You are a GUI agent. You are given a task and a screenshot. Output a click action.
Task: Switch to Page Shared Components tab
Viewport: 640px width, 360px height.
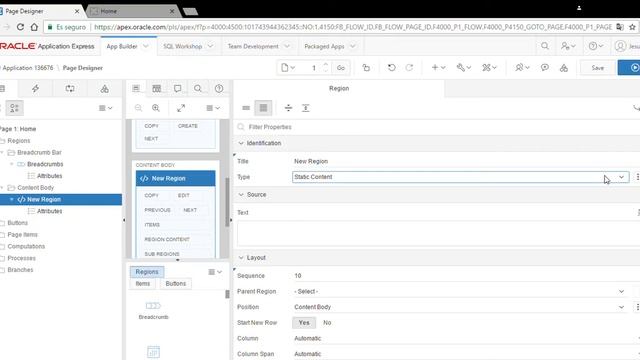pos(104,88)
